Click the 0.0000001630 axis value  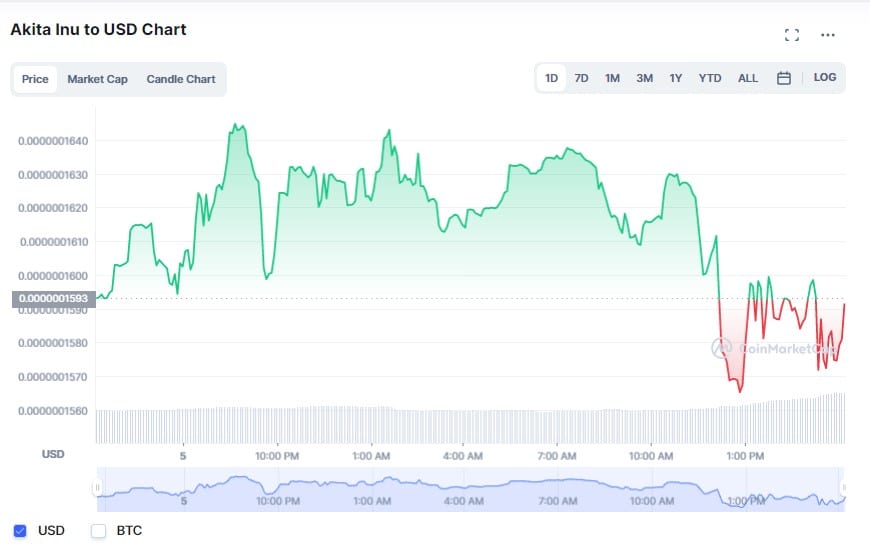(x=53, y=175)
